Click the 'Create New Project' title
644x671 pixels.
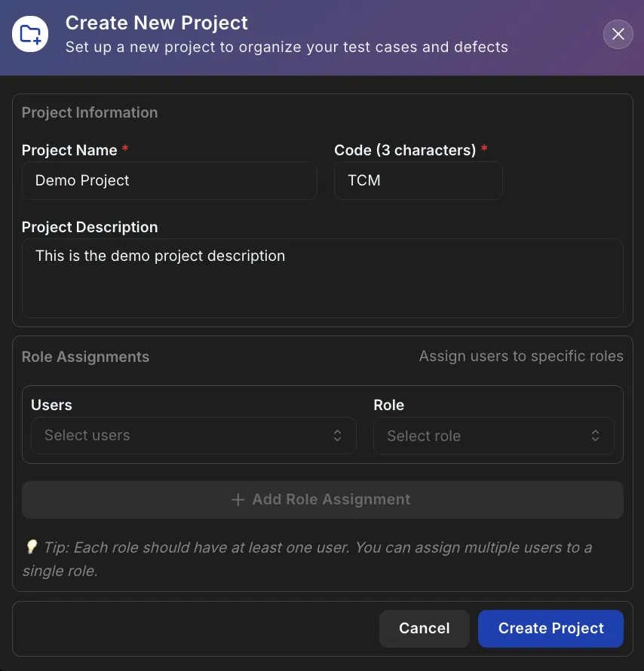pyautogui.click(x=157, y=23)
